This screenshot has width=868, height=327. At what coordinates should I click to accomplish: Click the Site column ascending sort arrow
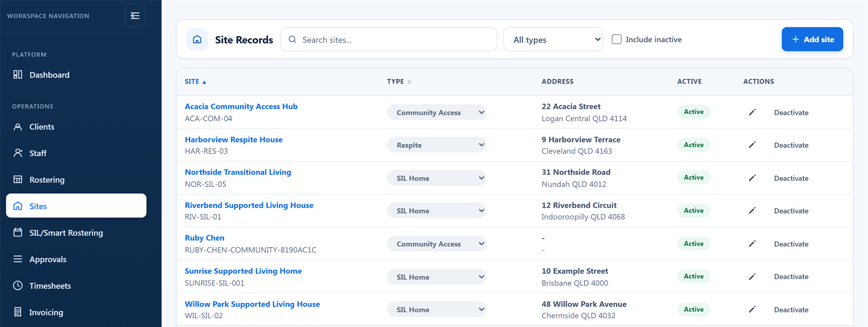pyautogui.click(x=204, y=82)
